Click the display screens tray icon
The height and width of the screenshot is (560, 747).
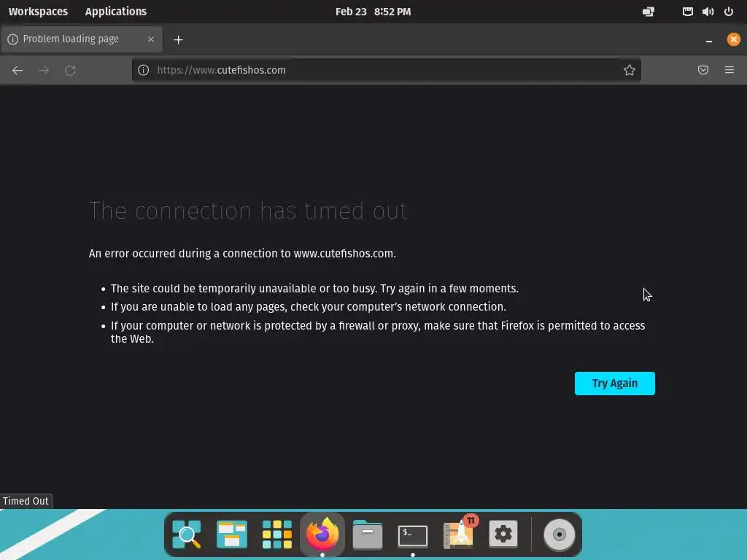click(x=649, y=12)
